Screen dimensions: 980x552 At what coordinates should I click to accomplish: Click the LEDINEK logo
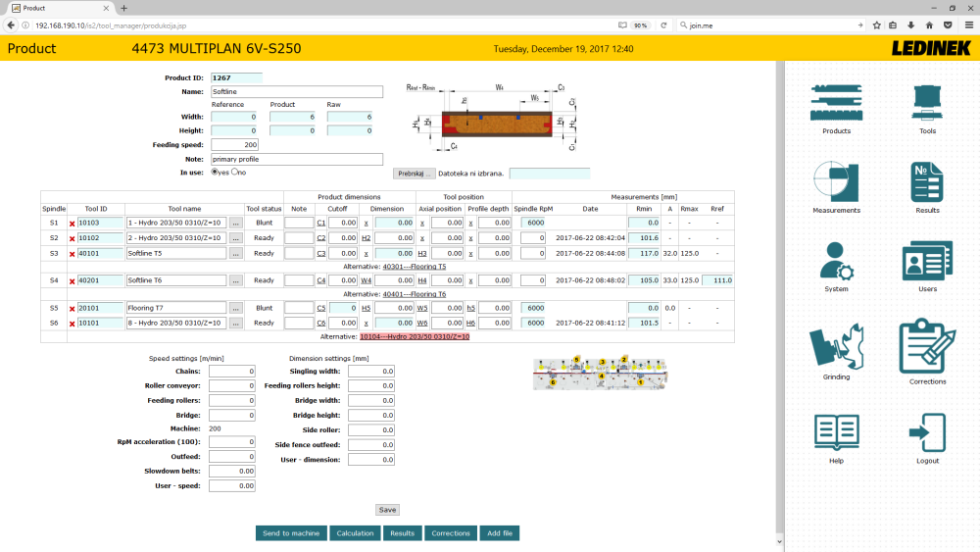(931, 48)
